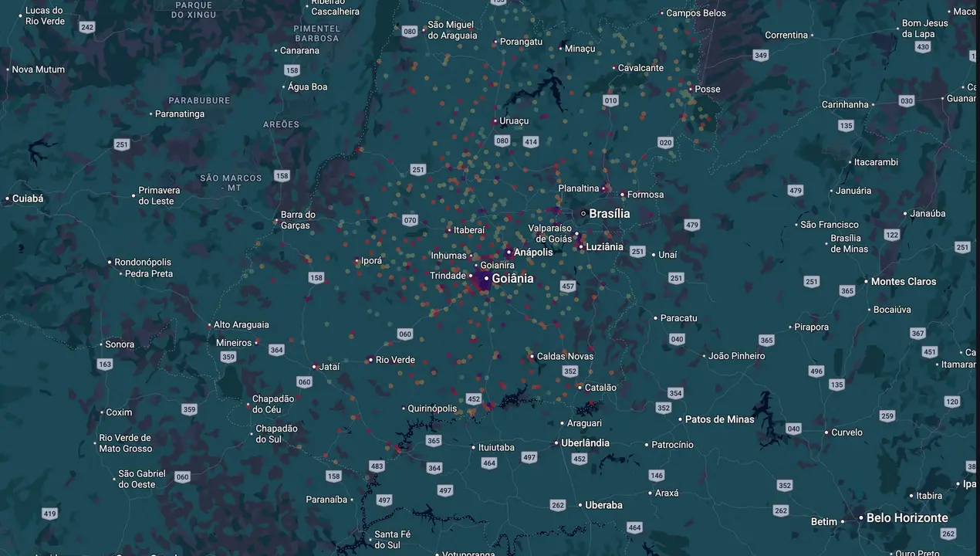
Task: Click the Cuiabá city label
Action: click(x=28, y=198)
